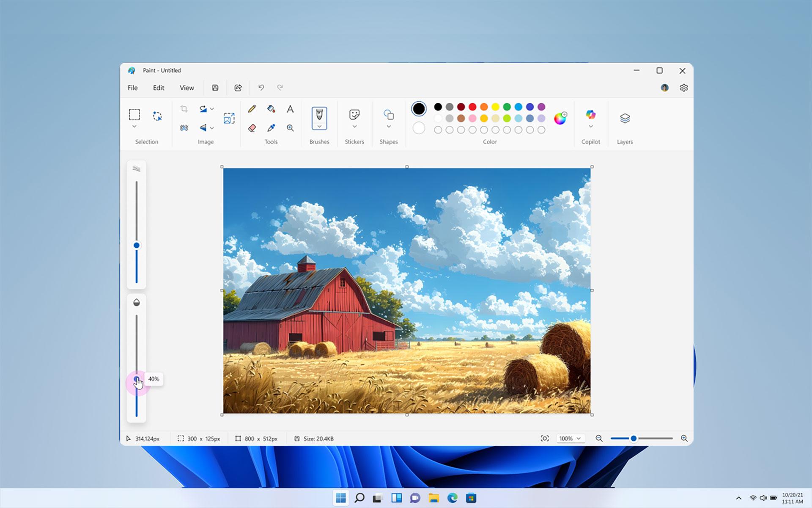Open the File menu
This screenshot has width=812, height=508.
click(x=132, y=88)
